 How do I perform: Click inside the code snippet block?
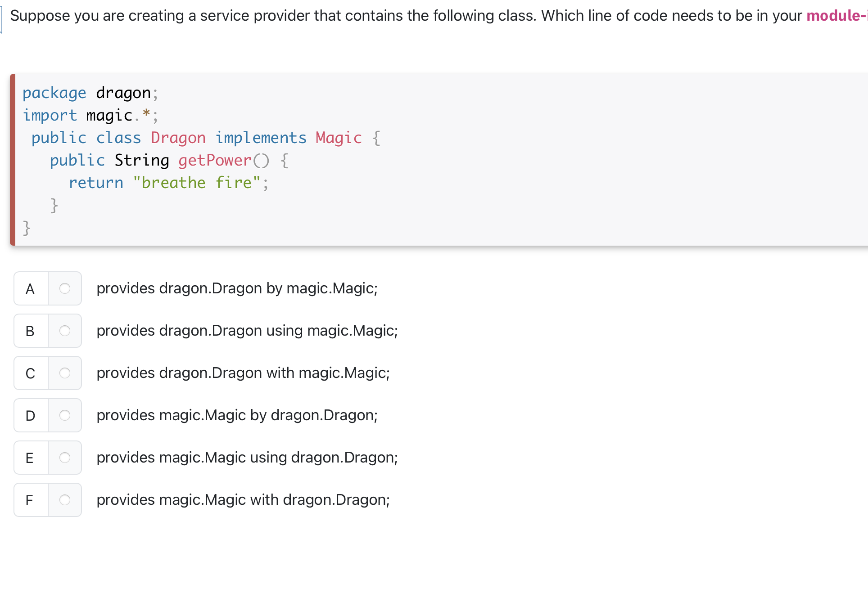tap(405, 157)
